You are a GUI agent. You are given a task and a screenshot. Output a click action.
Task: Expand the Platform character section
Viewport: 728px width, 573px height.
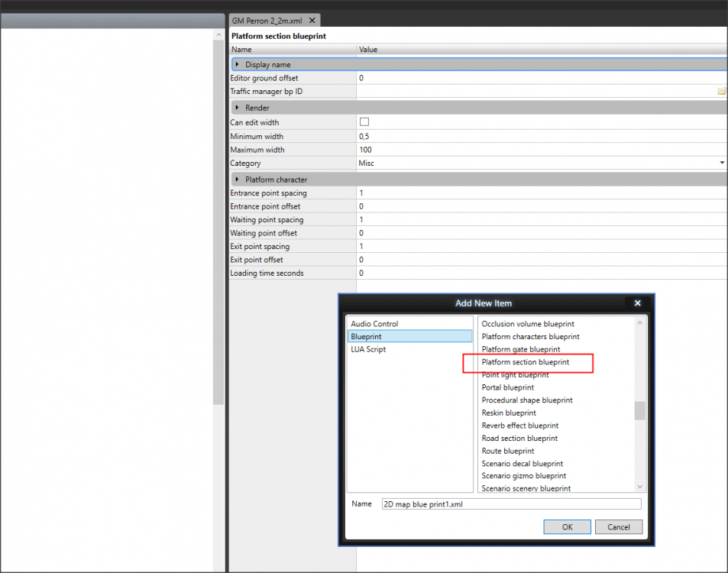tap(237, 180)
